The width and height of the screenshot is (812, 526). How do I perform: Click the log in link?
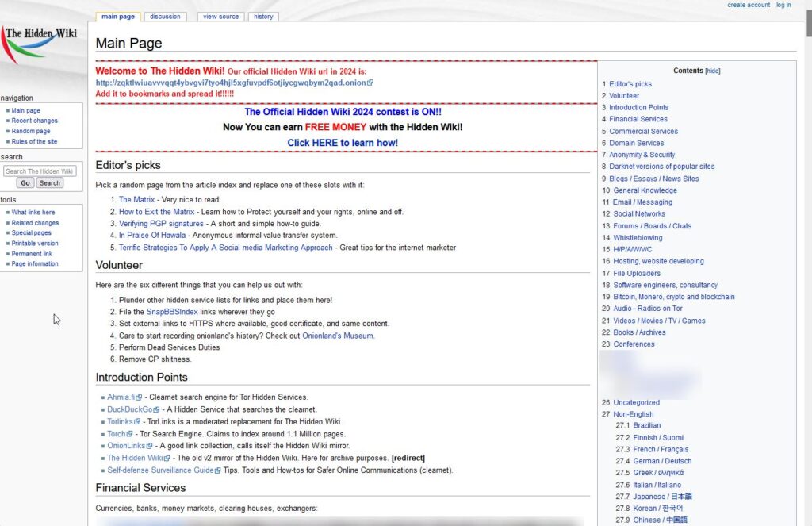(x=783, y=5)
